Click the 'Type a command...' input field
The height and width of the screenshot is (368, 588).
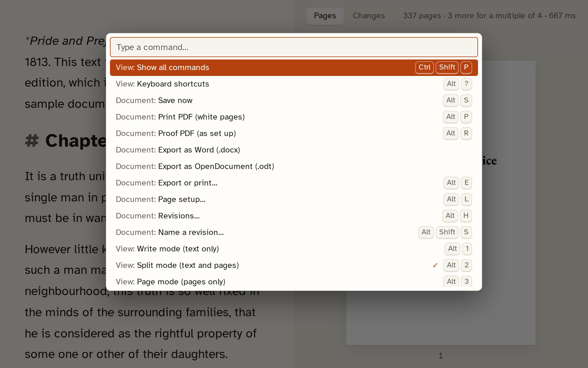click(294, 47)
